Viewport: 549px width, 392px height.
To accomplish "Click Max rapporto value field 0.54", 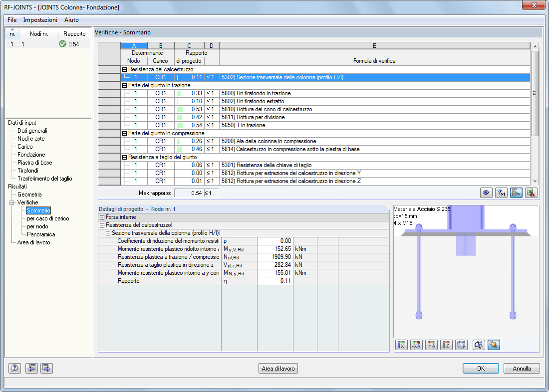I will click(189, 193).
